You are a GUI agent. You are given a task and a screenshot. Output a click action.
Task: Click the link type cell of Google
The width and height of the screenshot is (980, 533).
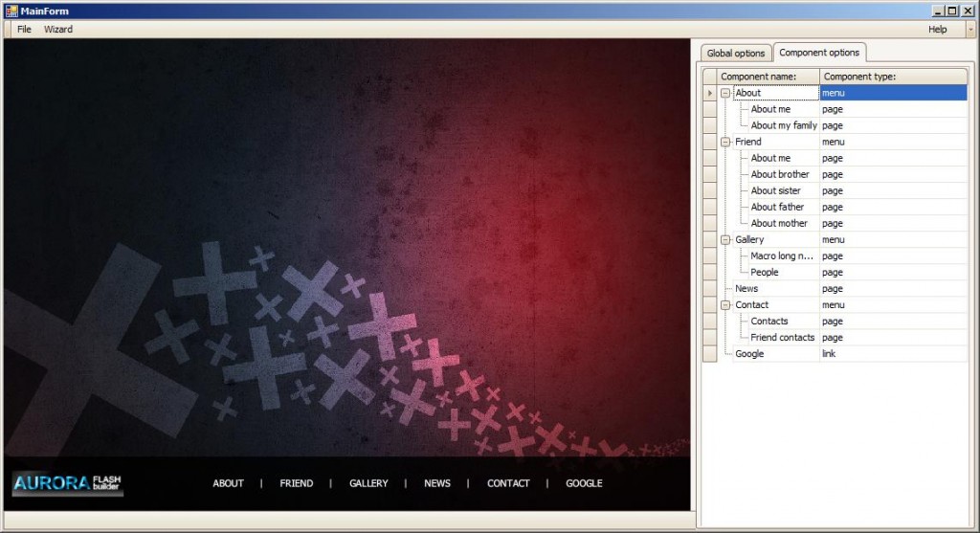[893, 354]
